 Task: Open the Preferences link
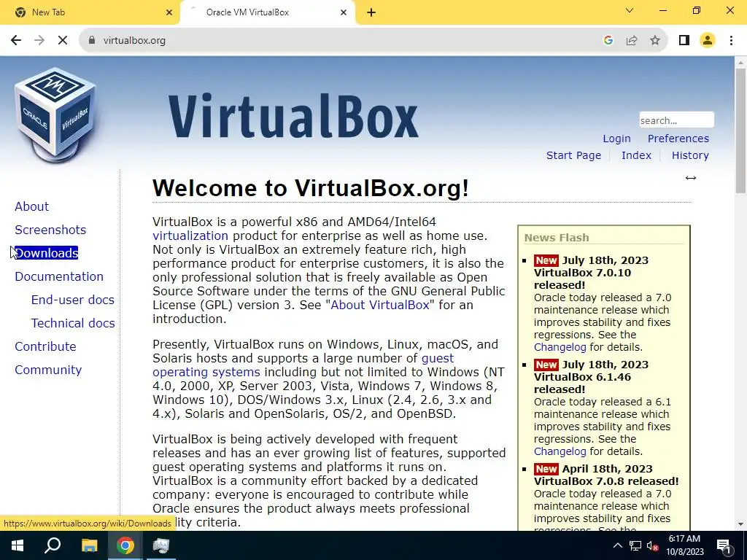pos(678,139)
